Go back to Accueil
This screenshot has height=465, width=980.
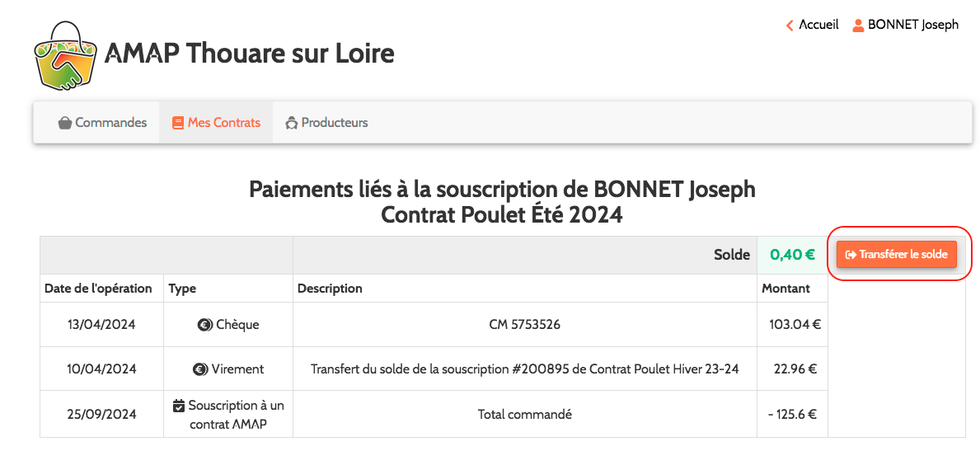click(818, 25)
